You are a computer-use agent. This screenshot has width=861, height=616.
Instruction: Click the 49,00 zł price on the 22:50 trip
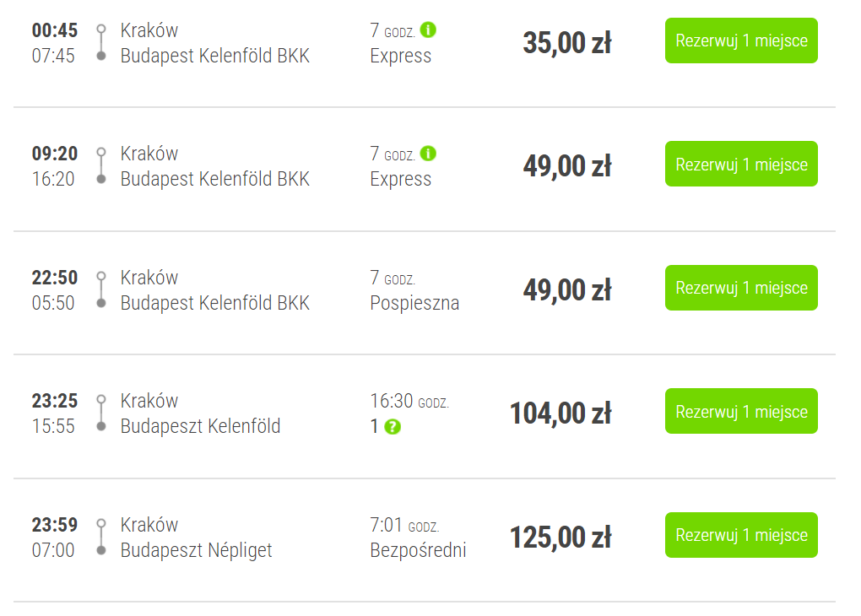click(x=566, y=290)
